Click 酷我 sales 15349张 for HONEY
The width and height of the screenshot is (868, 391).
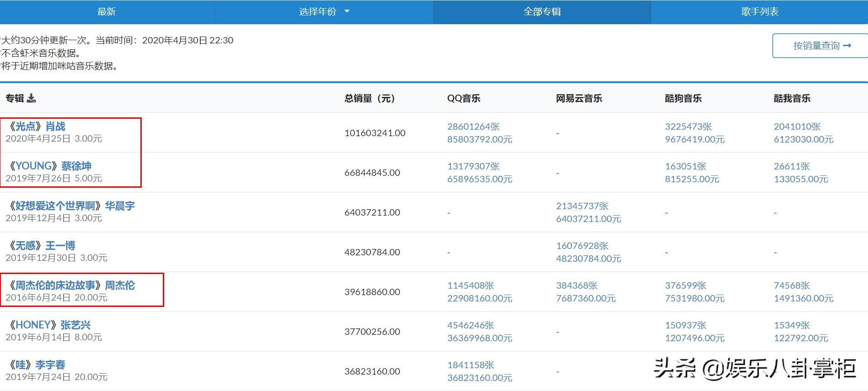pyautogui.click(x=792, y=325)
